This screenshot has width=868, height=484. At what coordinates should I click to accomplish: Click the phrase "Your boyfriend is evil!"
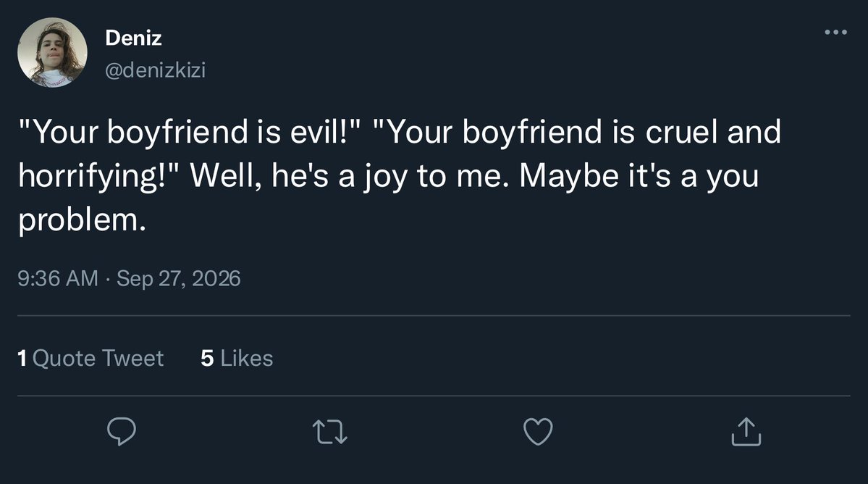tap(190, 132)
